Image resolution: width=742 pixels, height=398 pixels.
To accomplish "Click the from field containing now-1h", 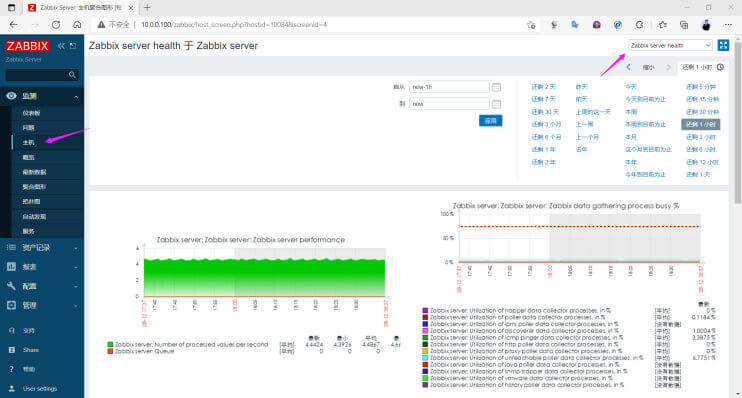I will [x=449, y=87].
